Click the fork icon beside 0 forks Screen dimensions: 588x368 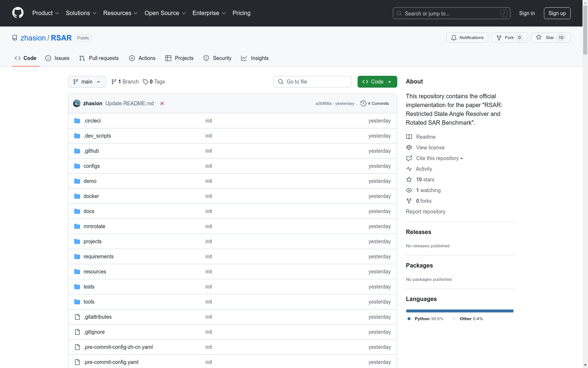click(409, 201)
